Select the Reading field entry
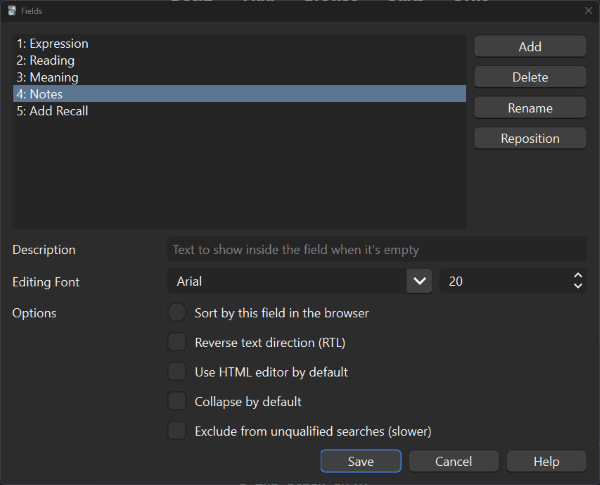Viewport: 600px width, 485px height. 240,60
